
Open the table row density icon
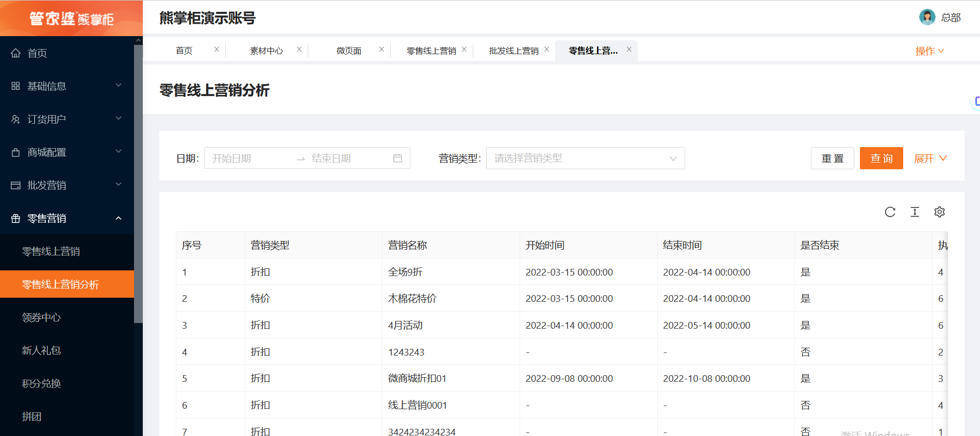915,212
